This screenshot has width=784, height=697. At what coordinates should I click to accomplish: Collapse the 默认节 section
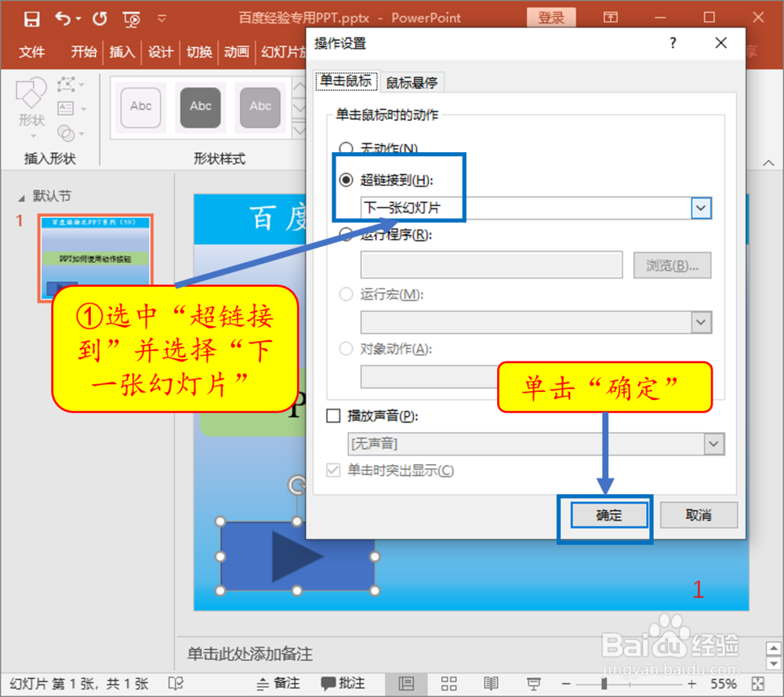pyautogui.click(x=21, y=198)
